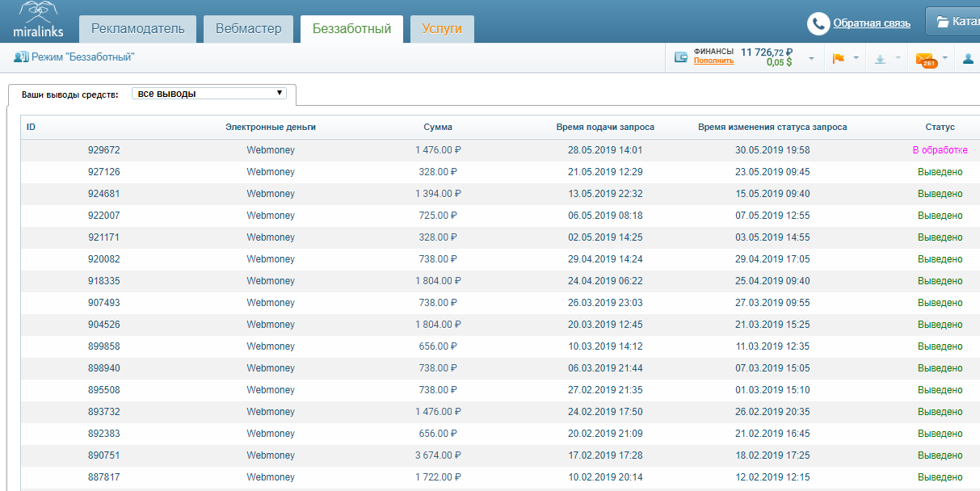The height and width of the screenshot is (491, 980).
Task: Click date 28.05.2019 14:01
Action: point(605,150)
